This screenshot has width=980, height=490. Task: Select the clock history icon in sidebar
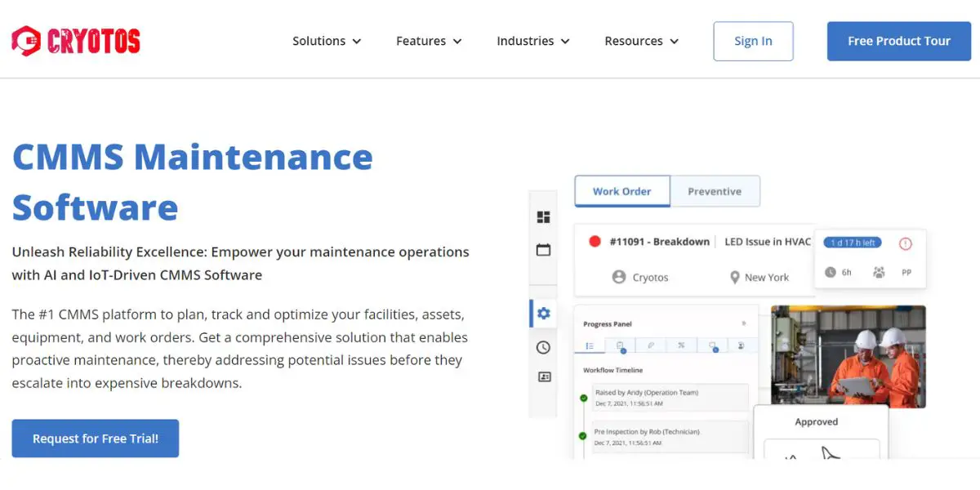coord(543,347)
